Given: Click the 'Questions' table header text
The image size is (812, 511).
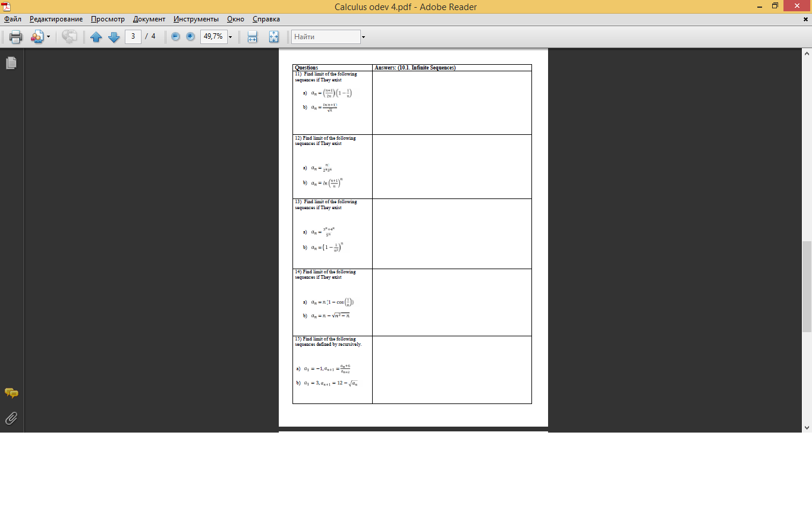Looking at the screenshot, I should point(306,68).
